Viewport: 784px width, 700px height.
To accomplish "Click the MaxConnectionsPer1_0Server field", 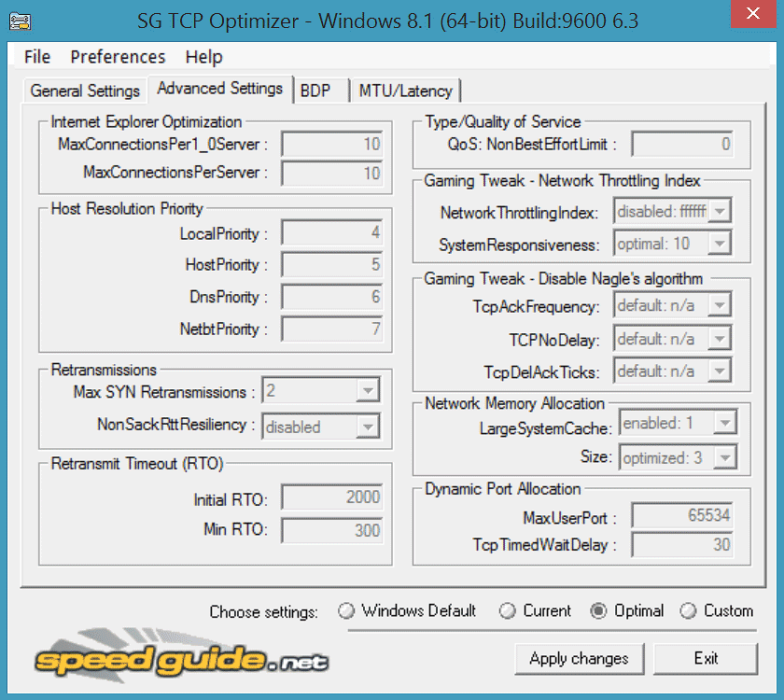I will click(x=332, y=144).
